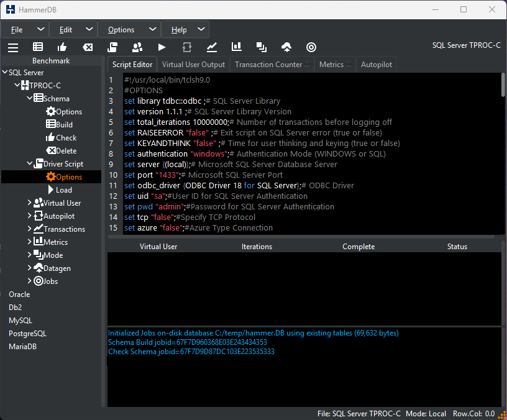Switch to the Script Editor tab

tap(132, 65)
